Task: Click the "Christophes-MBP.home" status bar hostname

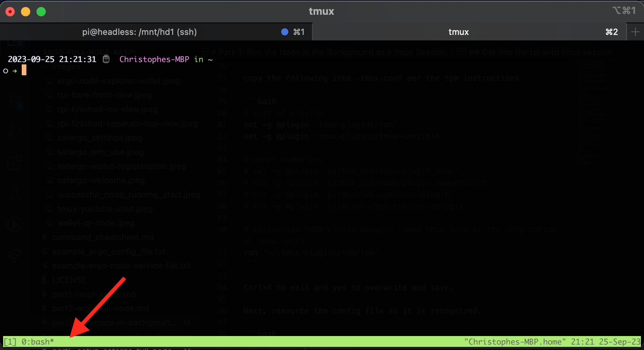Action: [x=515, y=342]
